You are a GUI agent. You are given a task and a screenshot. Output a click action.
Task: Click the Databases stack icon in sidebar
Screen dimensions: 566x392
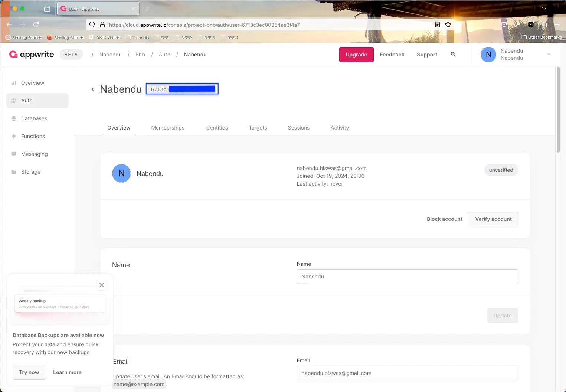(x=14, y=118)
